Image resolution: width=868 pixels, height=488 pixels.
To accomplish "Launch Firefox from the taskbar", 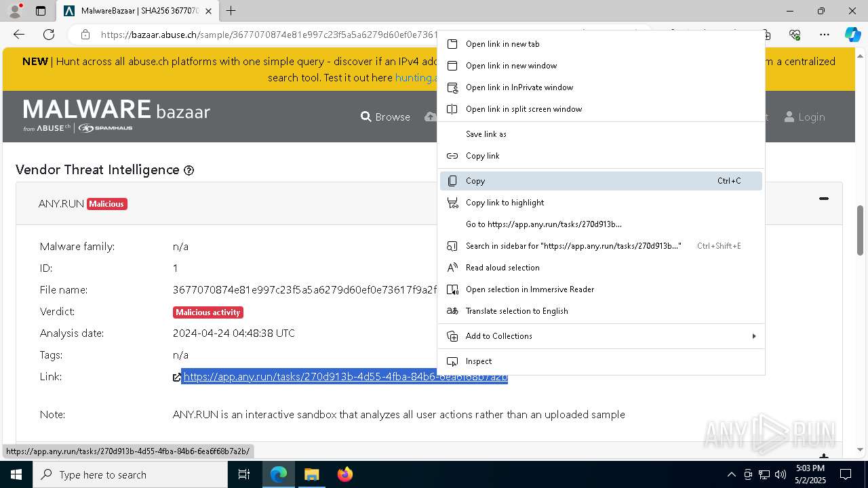I will point(344,474).
